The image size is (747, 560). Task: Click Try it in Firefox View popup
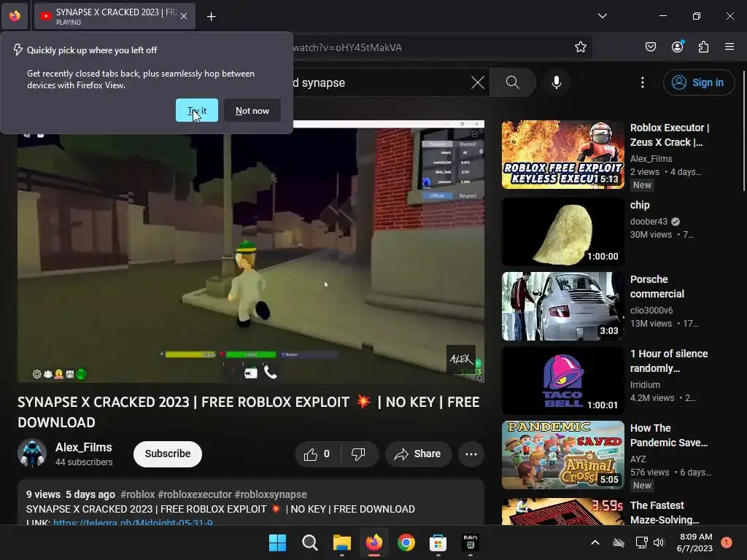(x=197, y=111)
